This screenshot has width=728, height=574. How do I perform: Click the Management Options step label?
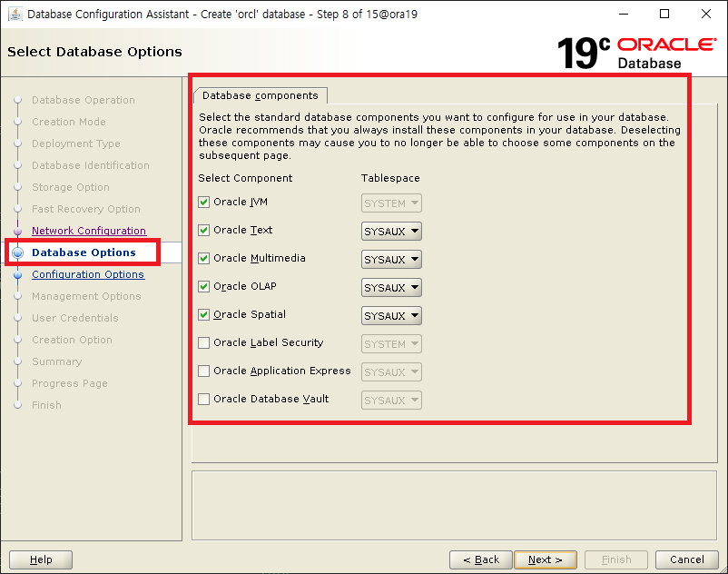pyautogui.click(x=86, y=296)
